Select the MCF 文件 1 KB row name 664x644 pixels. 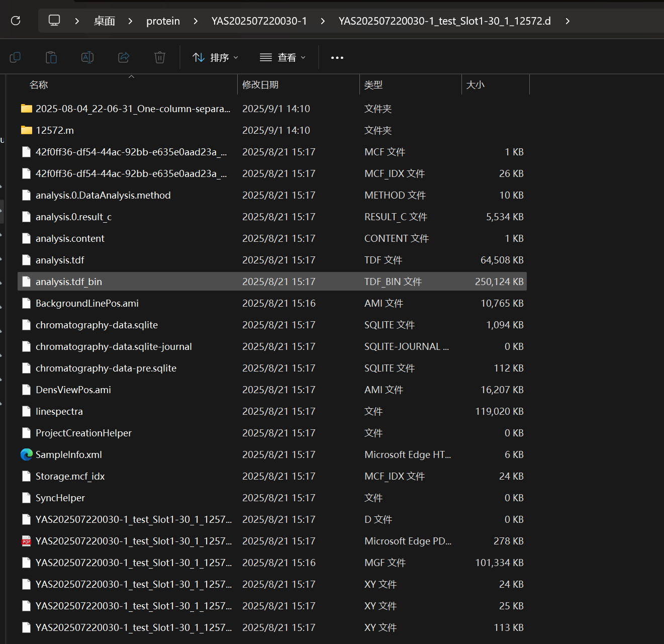click(131, 152)
